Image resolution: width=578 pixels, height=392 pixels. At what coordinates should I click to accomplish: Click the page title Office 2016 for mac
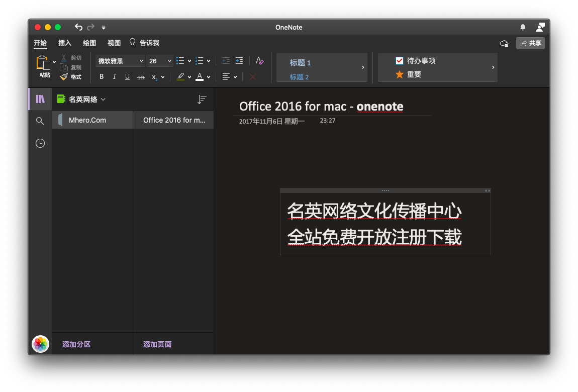click(321, 107)
